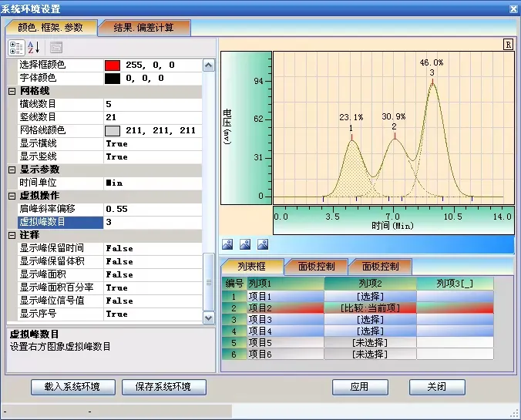This screenshot has width=521, height=420.
Task: Click the second image icon below chart
Action: pyautogui.click(x=245, y=244)
